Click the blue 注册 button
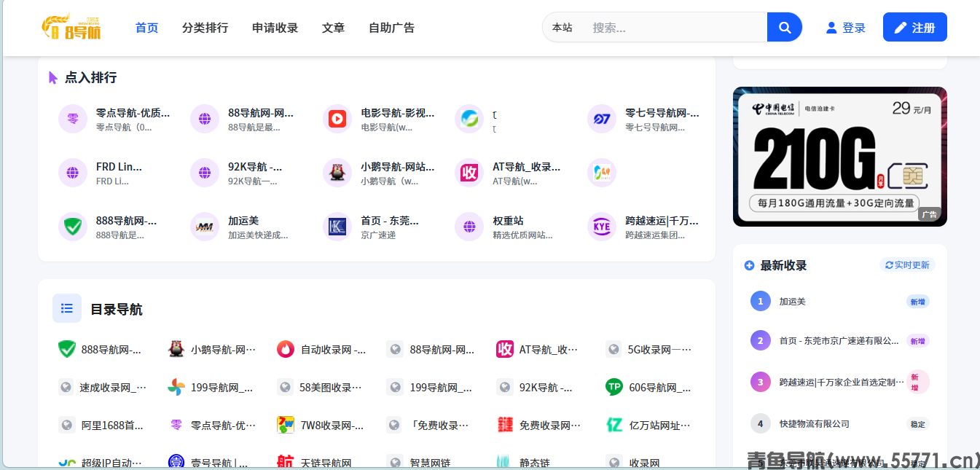980x470 pixels. coord(915,27)
